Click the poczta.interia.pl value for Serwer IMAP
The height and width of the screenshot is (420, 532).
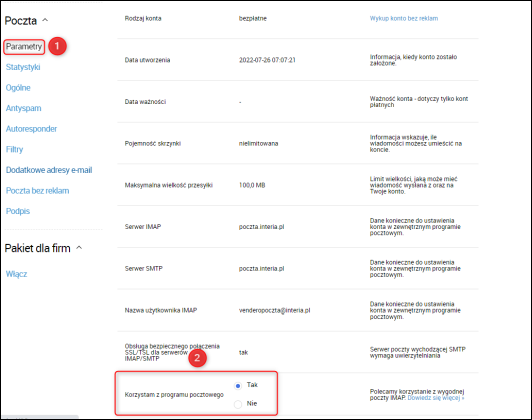[261, 227]
